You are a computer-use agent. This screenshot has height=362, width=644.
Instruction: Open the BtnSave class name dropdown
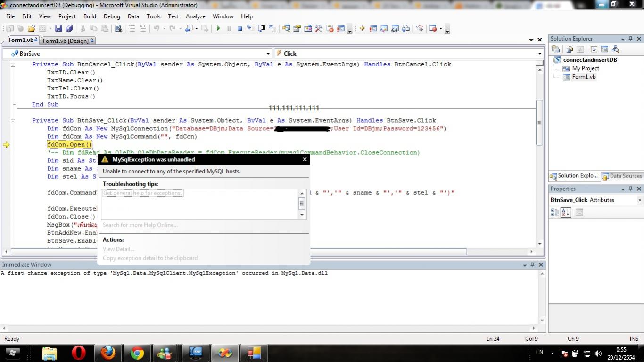click(x=268, y=54)
